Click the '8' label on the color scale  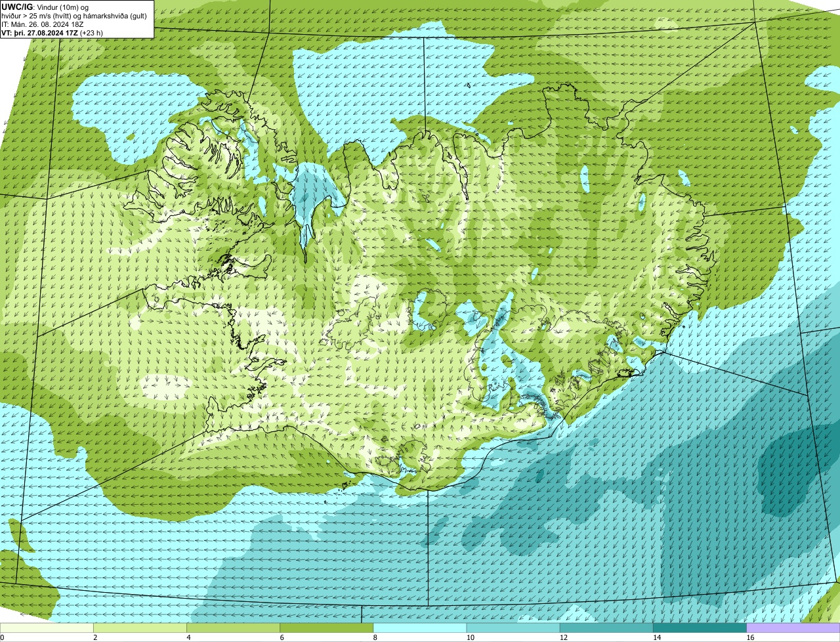coord(375,637)
